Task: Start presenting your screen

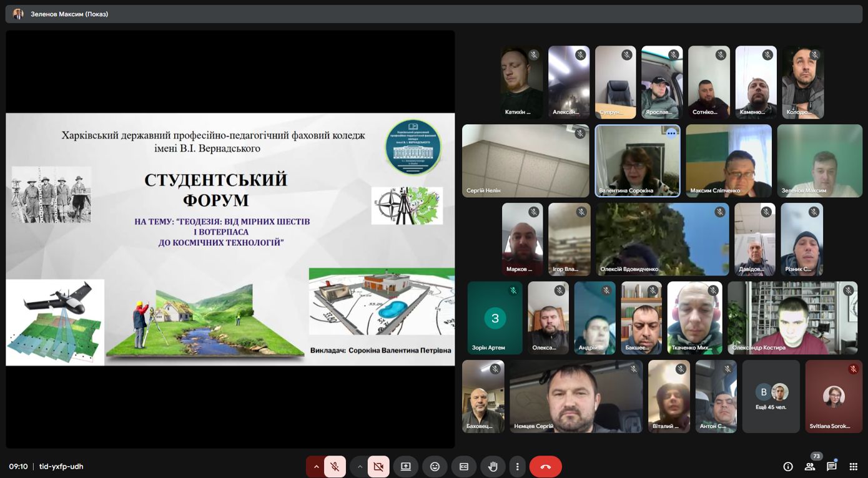Action: [406, 467]
